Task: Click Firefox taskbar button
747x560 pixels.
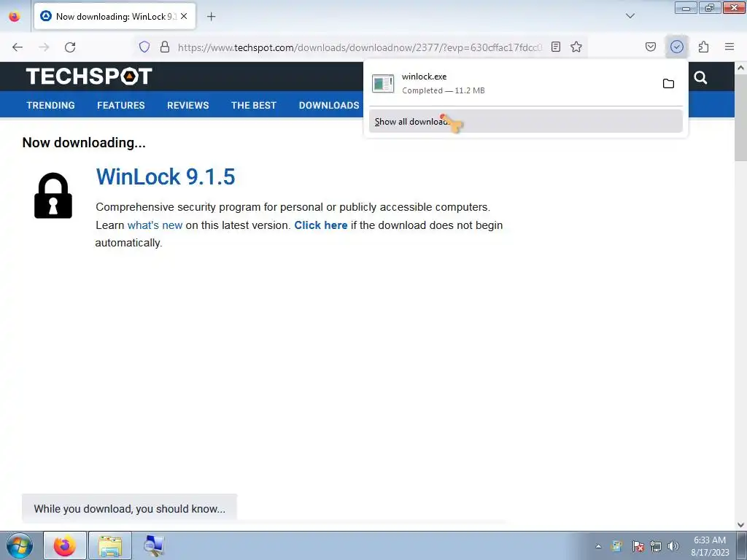Action: pos(65,545)
